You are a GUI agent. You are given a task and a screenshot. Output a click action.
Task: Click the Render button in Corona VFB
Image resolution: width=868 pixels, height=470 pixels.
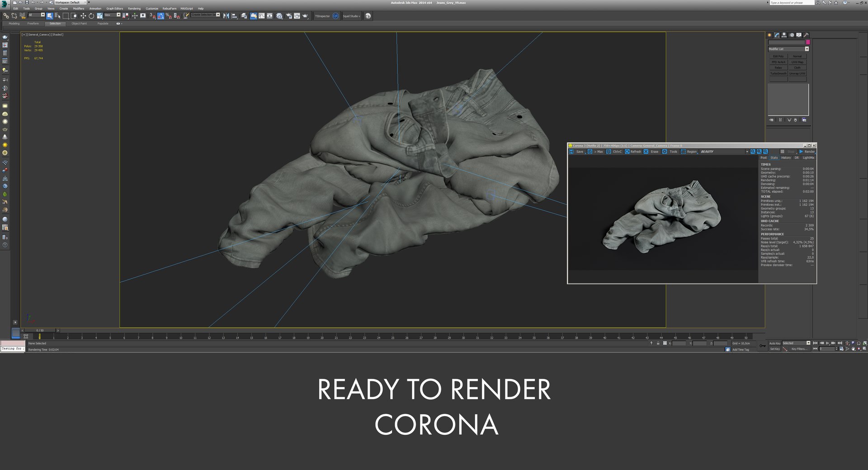coord(807,152)
